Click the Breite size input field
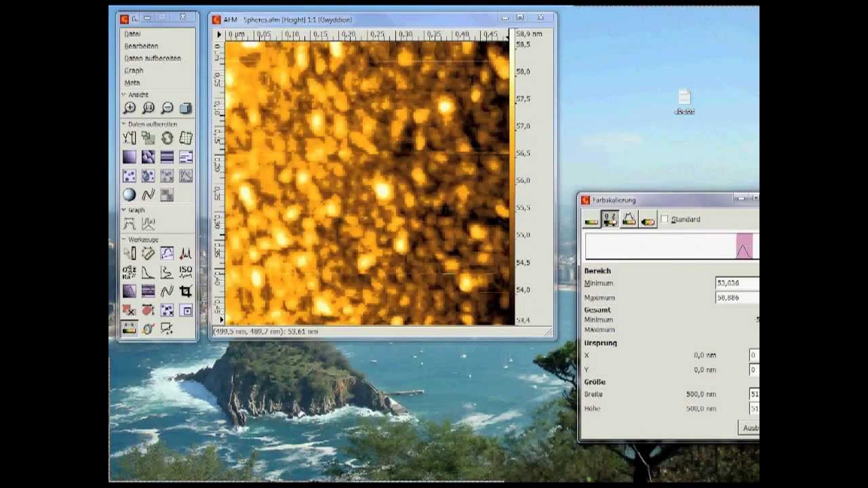This screenshot has height=488, width=868. point(754,394)
